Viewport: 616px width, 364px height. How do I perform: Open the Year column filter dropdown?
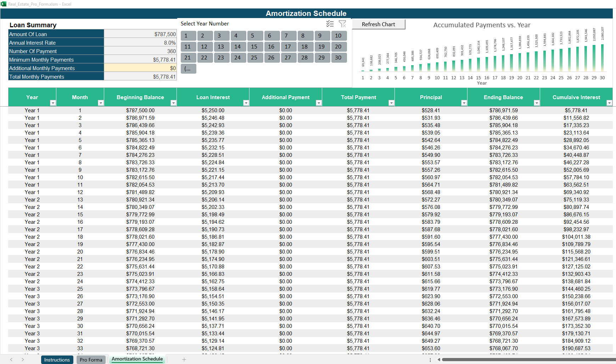pos(53,103)
